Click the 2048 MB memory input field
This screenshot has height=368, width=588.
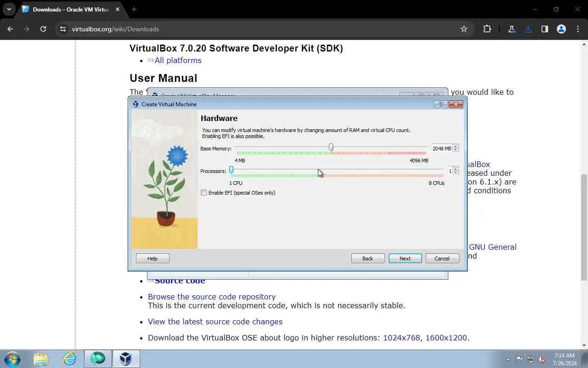441,149
